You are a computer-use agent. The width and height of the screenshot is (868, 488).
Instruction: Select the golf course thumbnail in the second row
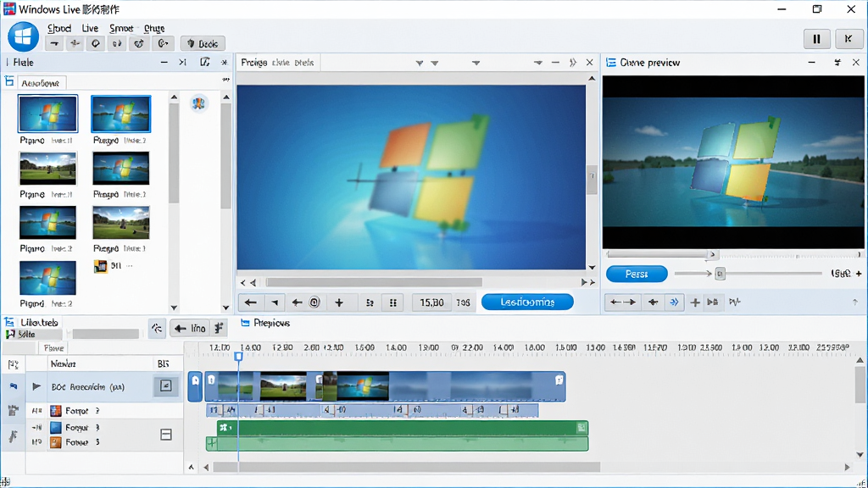tap(47, 169)
